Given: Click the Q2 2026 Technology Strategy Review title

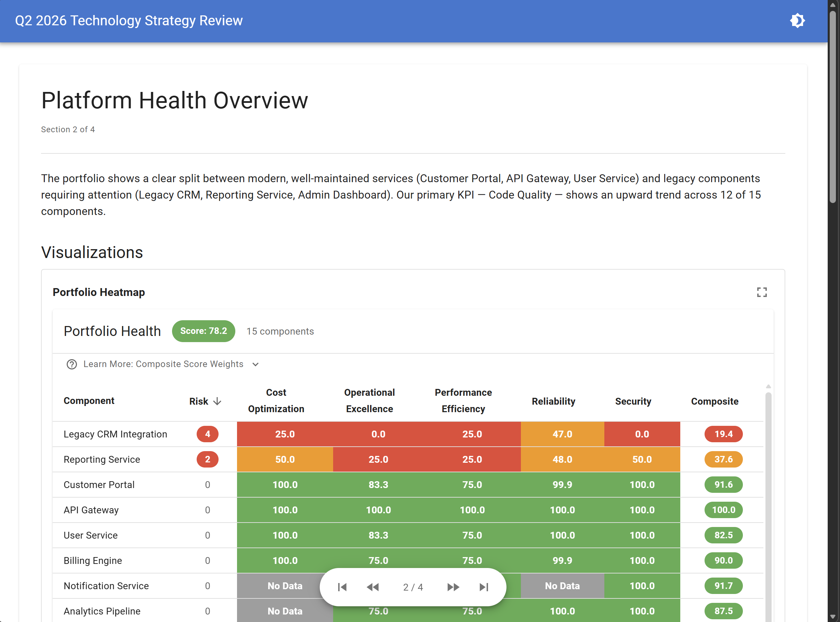Looking at the screenshot, I should pyautogui.click(x=129, y=21).
